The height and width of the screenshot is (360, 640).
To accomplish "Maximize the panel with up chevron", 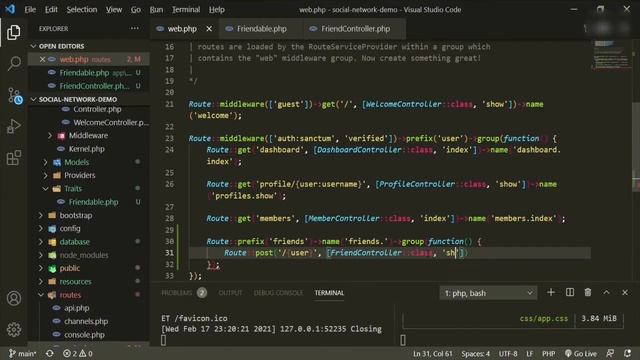I will click(607, 292).
